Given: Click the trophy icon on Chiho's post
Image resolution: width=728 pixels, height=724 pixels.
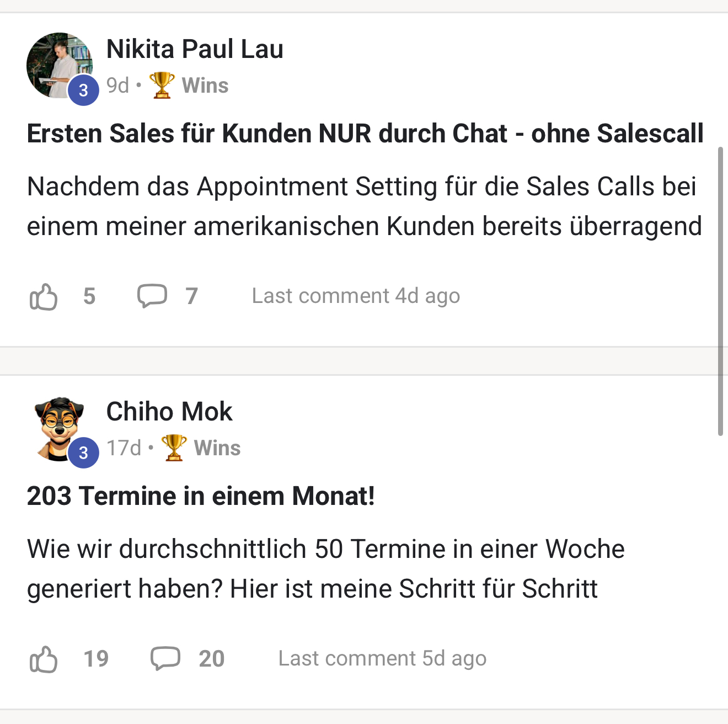Looking at the screenshot, I should pyautogui.click(x=174, y=448).
